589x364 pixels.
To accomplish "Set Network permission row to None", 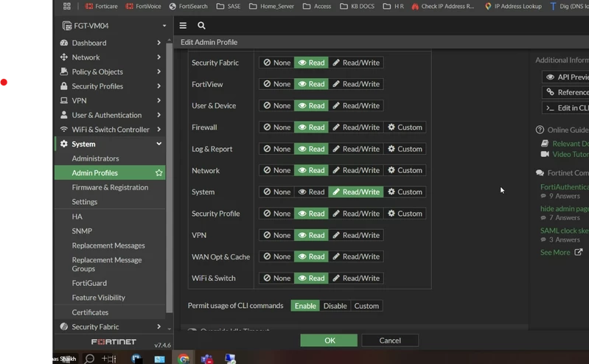I will point(277,170).
